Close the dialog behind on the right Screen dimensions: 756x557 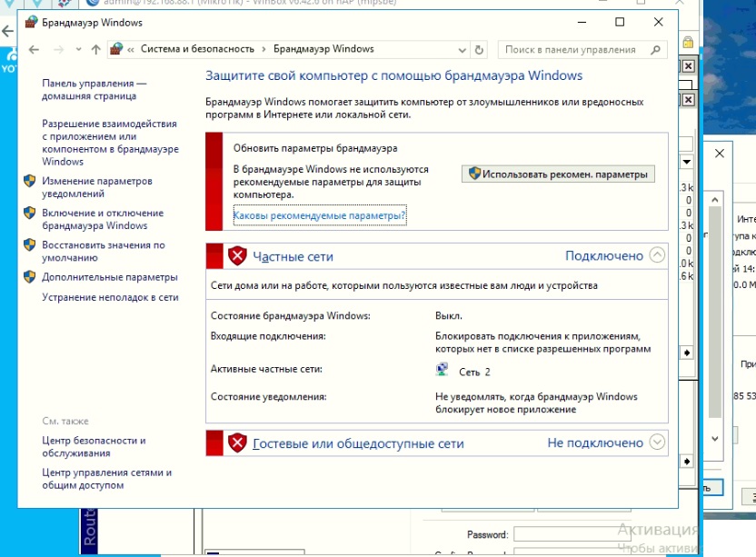click(720, 154)
